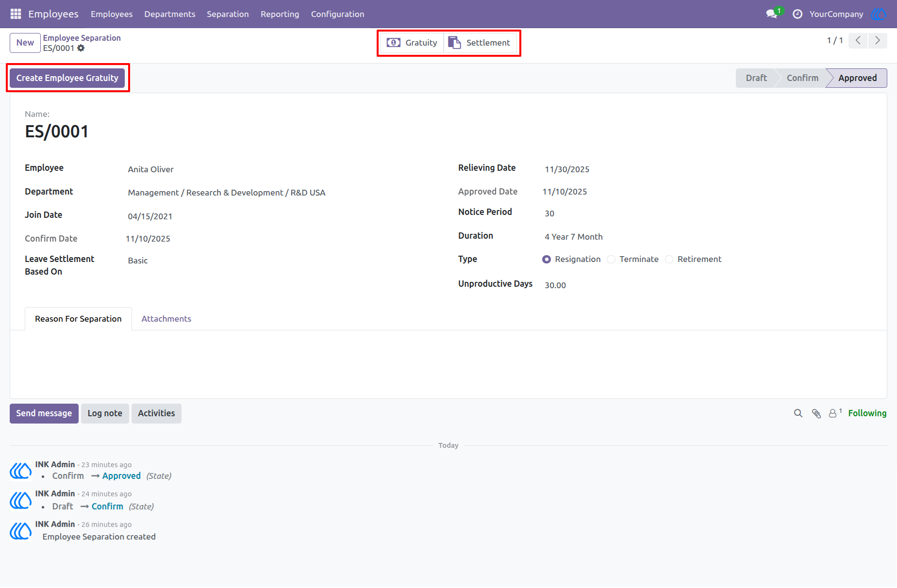Open the Settlement smart button
897x588 pixels.
click(480, 43)
